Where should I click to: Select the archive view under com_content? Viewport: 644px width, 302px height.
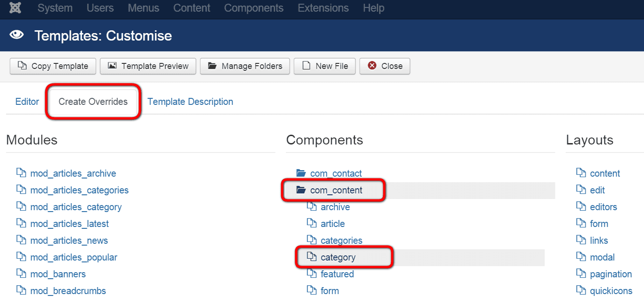(x=335, y=207)
